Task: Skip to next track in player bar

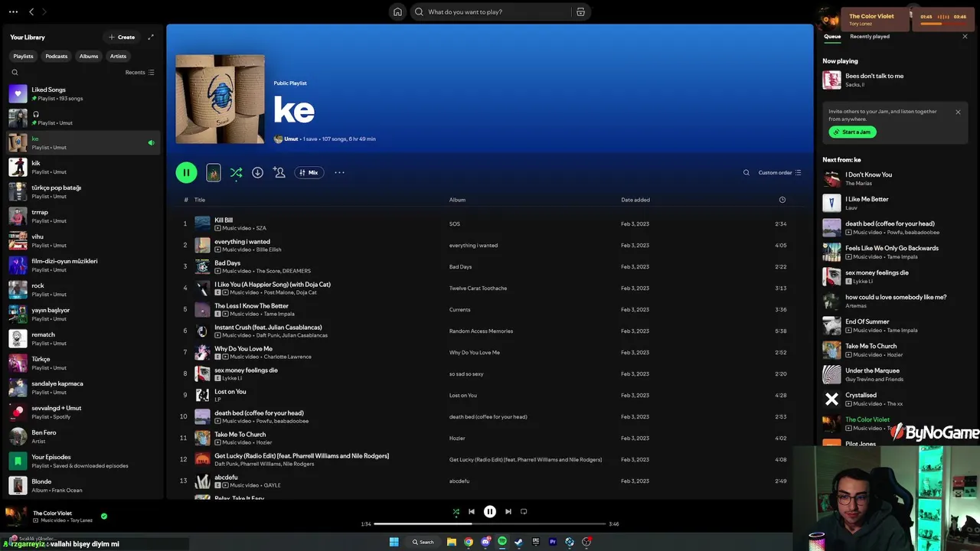Action: [508, 512]
